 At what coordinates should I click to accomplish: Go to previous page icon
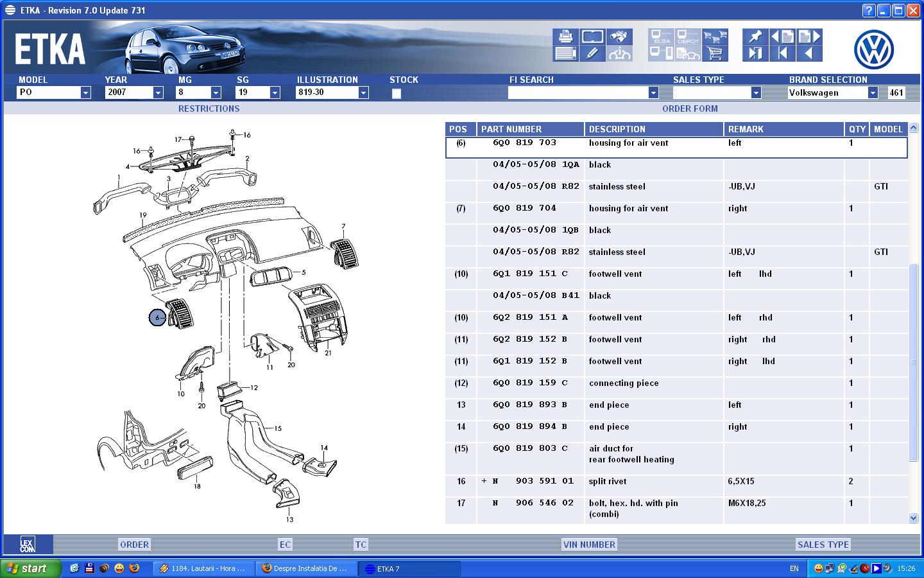(782, 37)
